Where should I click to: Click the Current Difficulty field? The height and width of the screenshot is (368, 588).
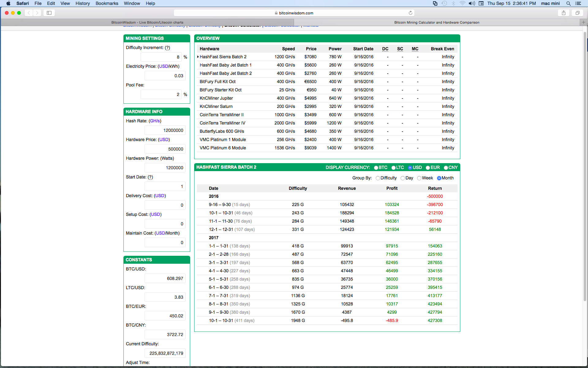click(165, 353)
